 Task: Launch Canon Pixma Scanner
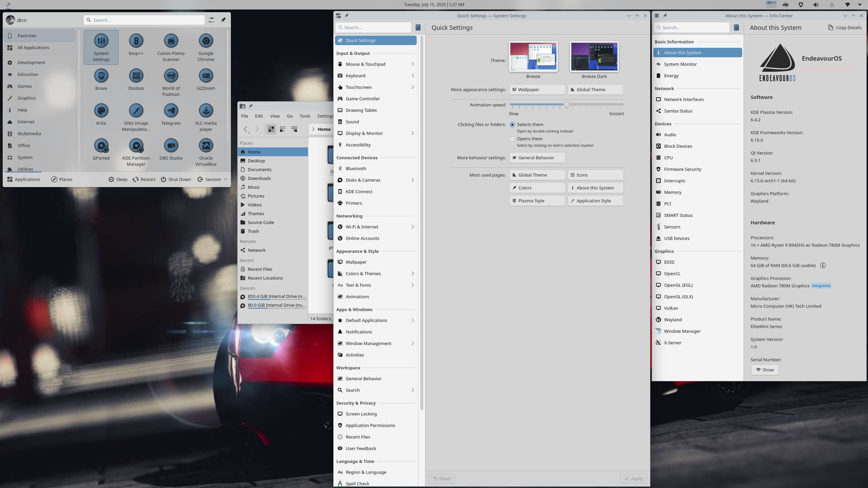[171, 47]
